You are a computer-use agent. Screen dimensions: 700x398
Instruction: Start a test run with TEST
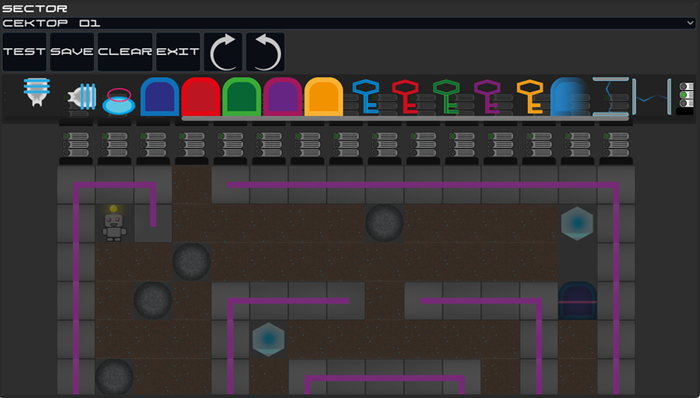(25, 52)
